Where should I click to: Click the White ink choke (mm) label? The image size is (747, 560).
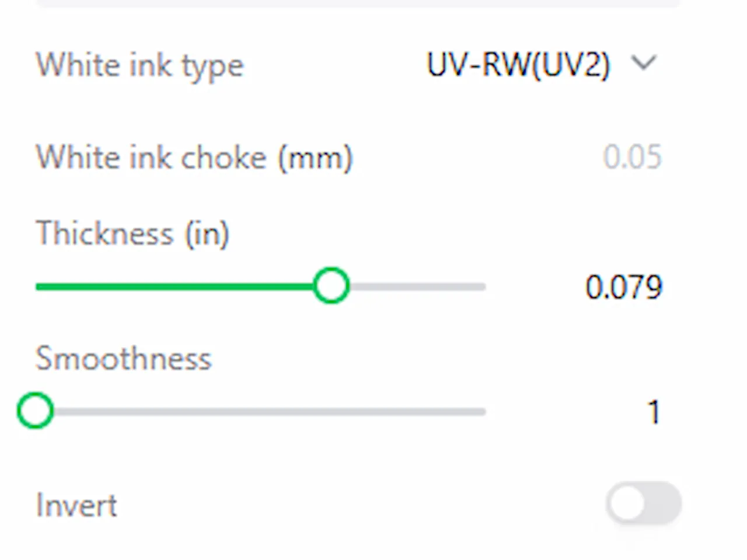point(194,157)
